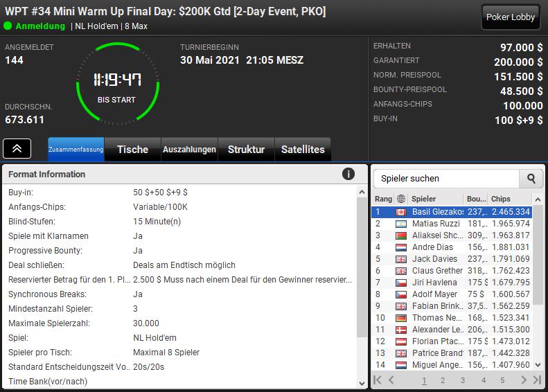Jump to last player list page
548x392 pixels.
click(x=537, y=380)
